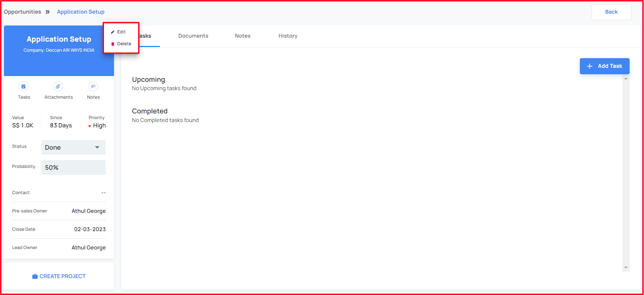Switch to the Documents tab
The height and width of the screenshot is (295, 644).
pyautogui.click(x=193, y=36)
